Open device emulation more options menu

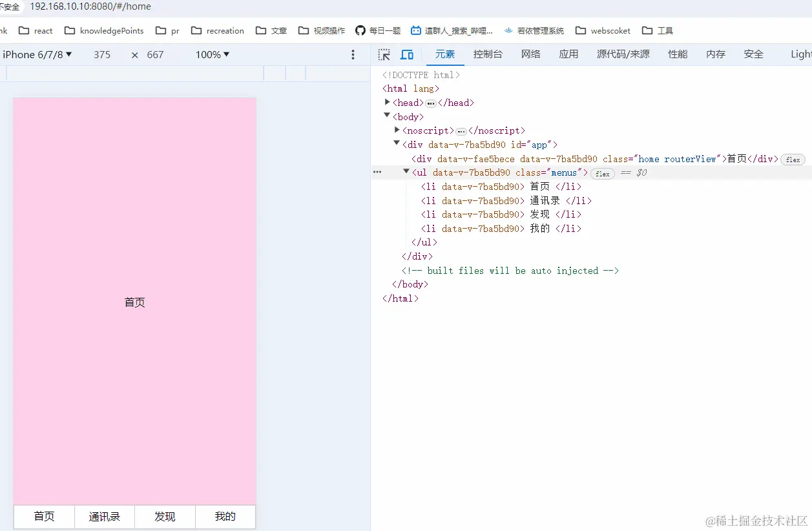[x=353, y=55]
